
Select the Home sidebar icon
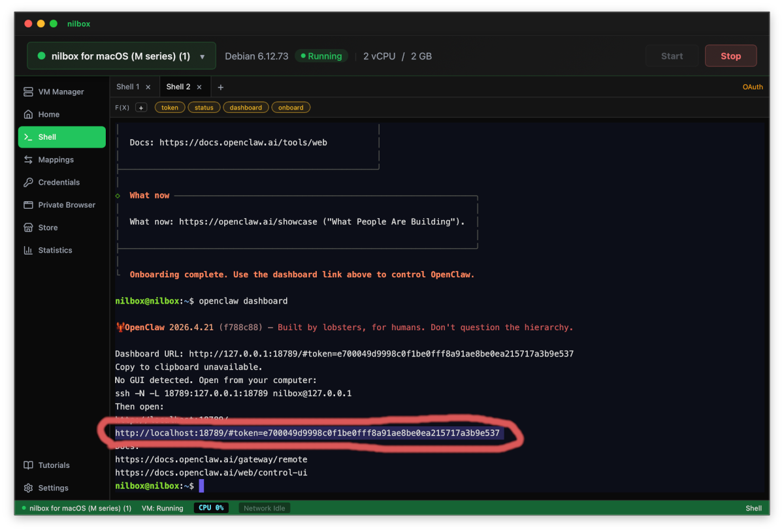point(48,114)
